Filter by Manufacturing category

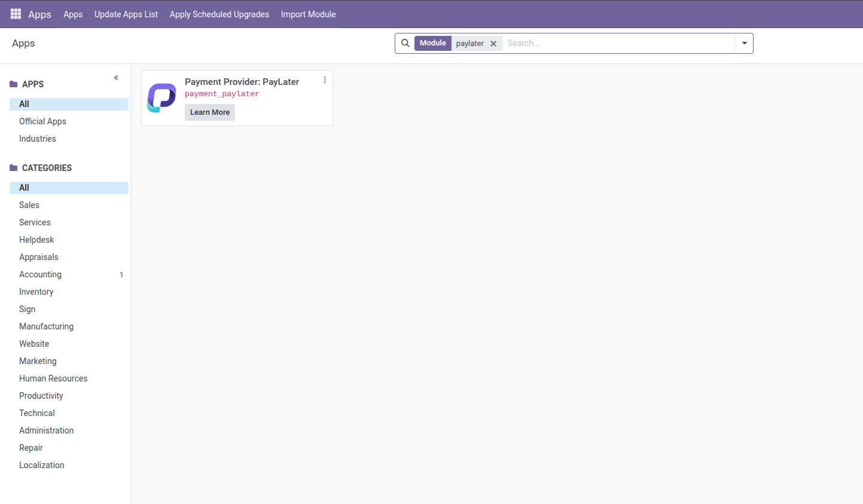[69, 326]
